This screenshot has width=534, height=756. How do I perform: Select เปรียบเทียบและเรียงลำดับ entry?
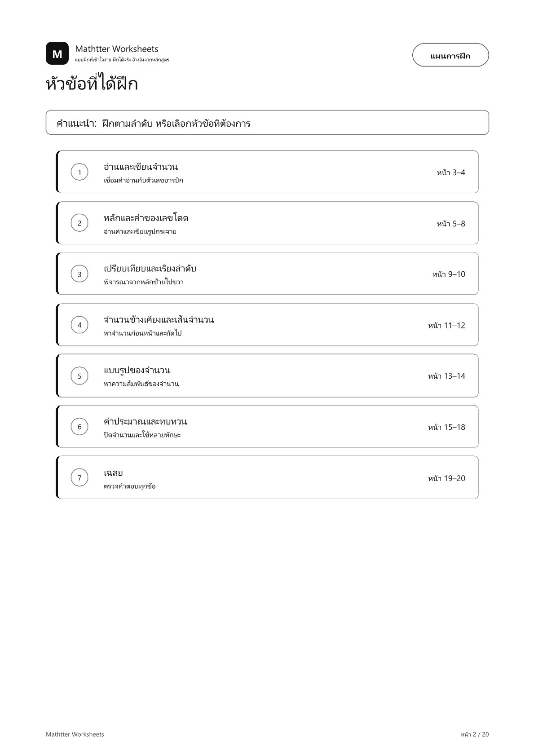(267, 274)
